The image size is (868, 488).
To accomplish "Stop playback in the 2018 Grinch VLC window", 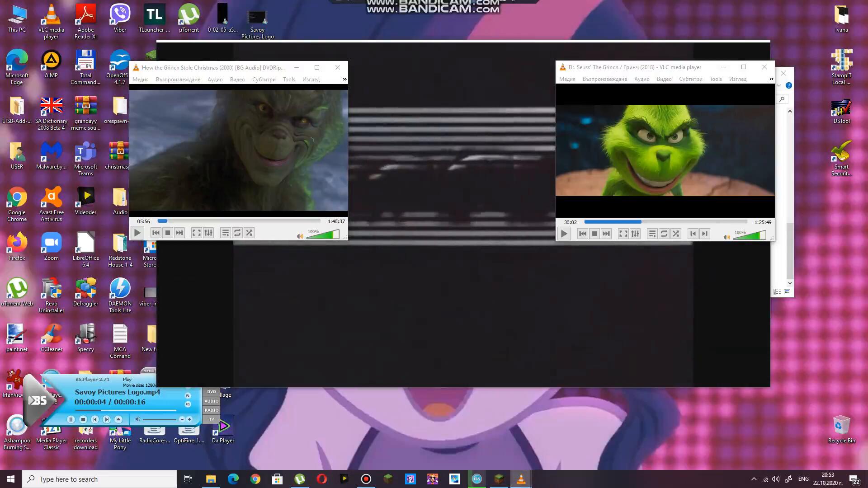I will (x=594, y=234).
